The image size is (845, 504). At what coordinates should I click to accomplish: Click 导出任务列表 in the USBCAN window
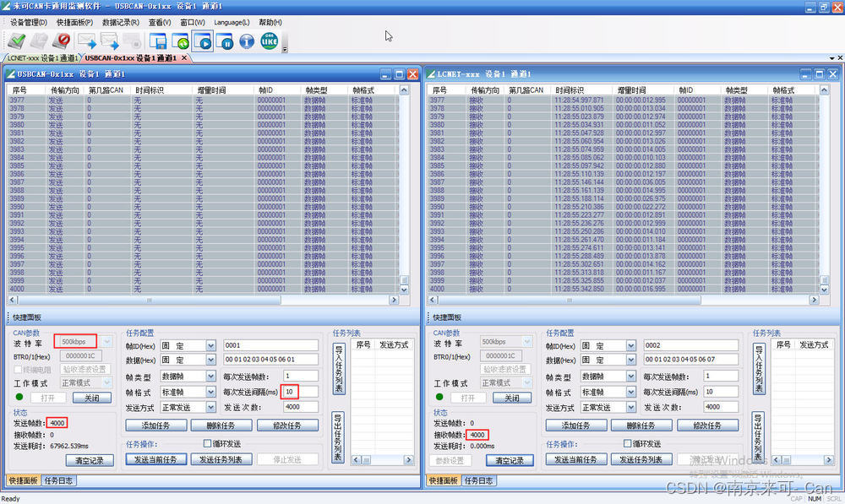(x=338, y=438)
